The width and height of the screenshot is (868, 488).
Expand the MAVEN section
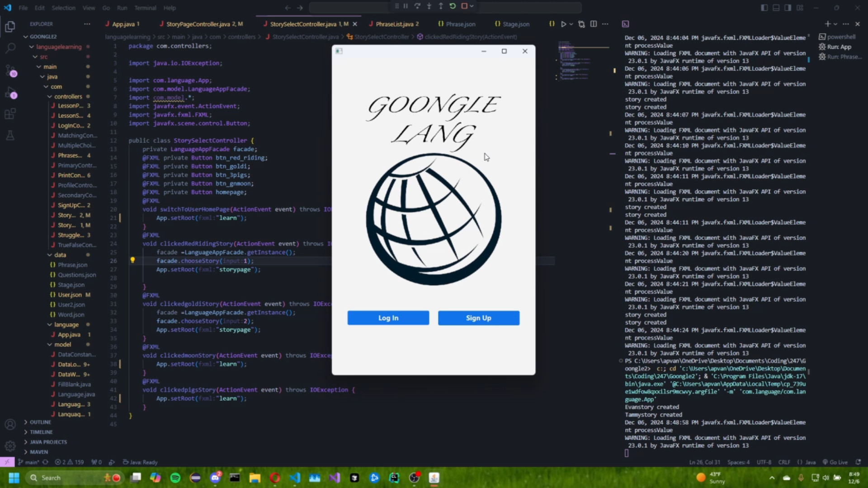[x=39, y=452]
